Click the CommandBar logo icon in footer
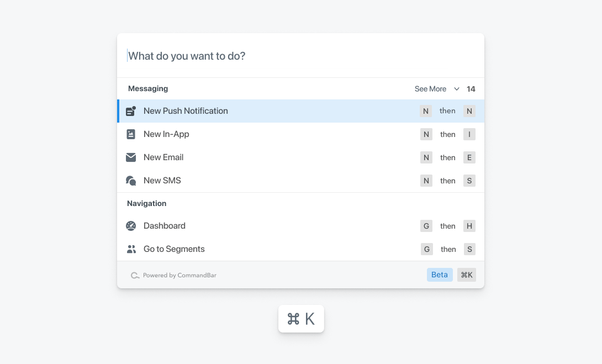This screenshot has height=364, width=602. pos(135,275)
